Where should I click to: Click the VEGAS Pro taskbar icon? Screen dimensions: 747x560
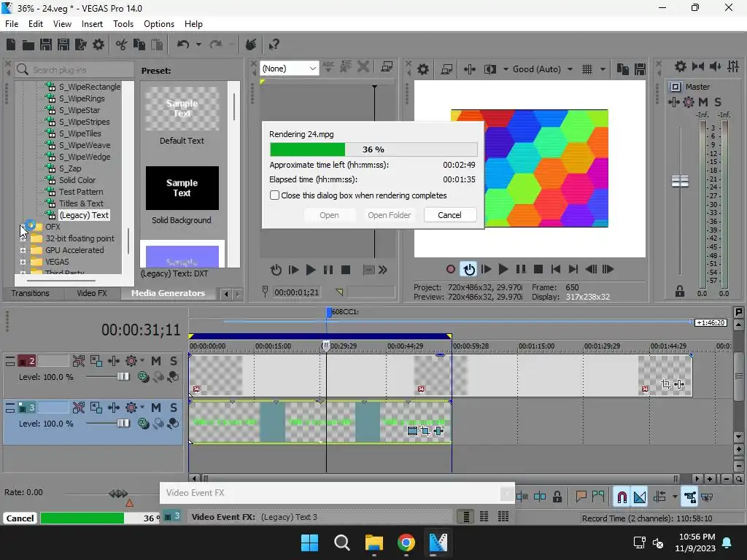(x=438, y=542)
